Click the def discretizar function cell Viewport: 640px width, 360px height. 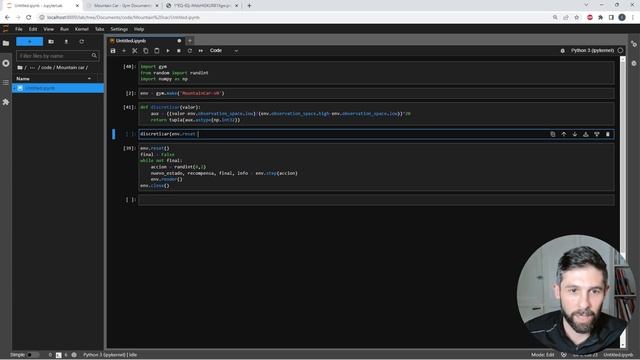click(376, 113)
